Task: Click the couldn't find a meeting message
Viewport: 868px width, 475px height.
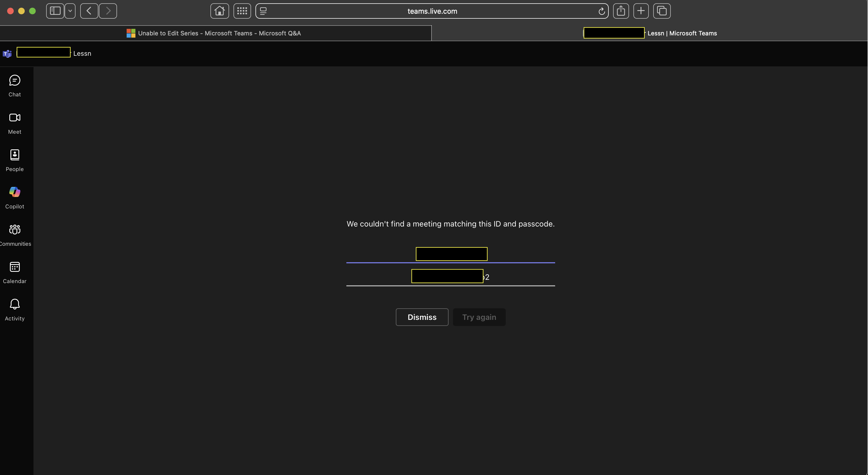Action: 450,224
